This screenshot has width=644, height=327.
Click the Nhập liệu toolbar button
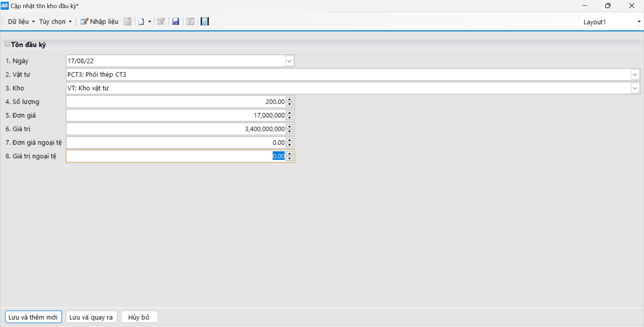(x=99, y=21)
